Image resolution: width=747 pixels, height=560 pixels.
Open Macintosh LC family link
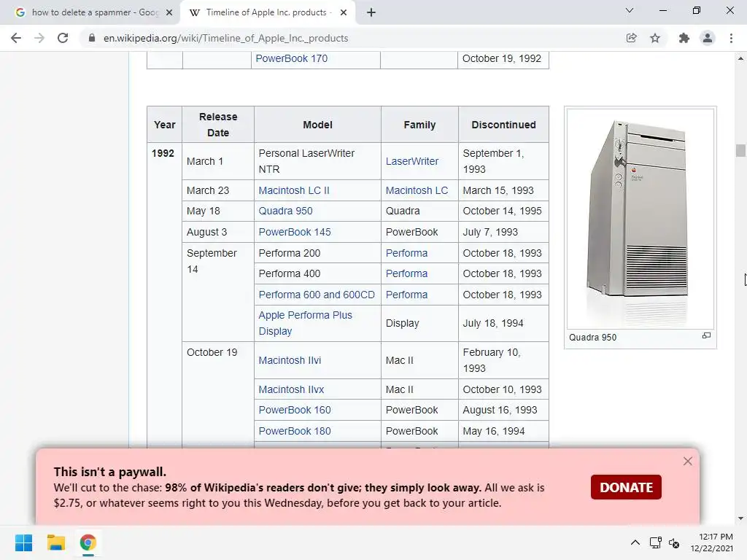(417, 190)
